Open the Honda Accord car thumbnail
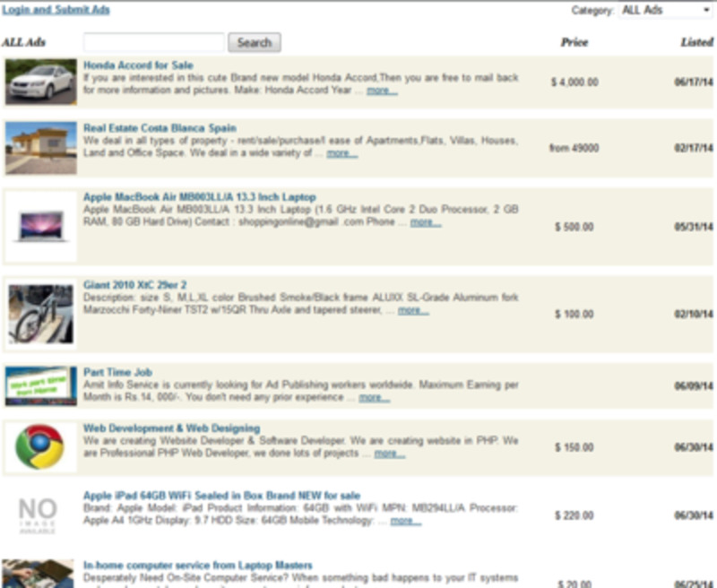717x588 pixels. [x=41, y=82]
